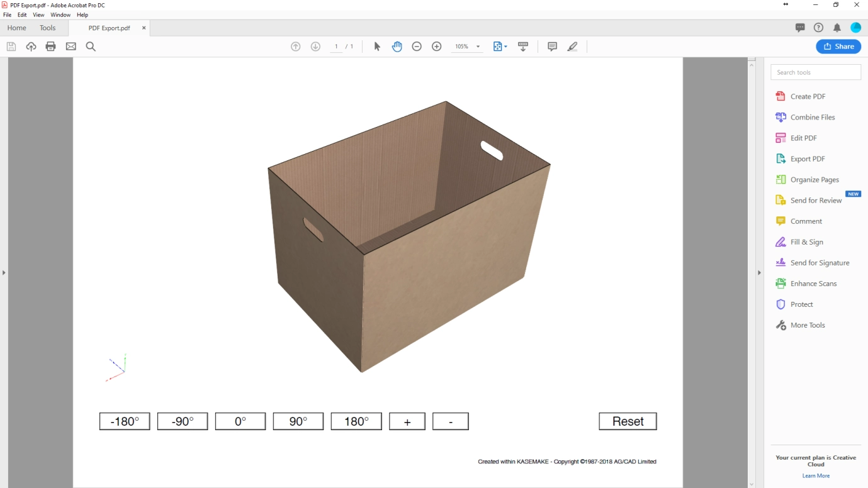Add a sticky note comment
Screen dimensions: 868x488
click(x=553, y=47)
